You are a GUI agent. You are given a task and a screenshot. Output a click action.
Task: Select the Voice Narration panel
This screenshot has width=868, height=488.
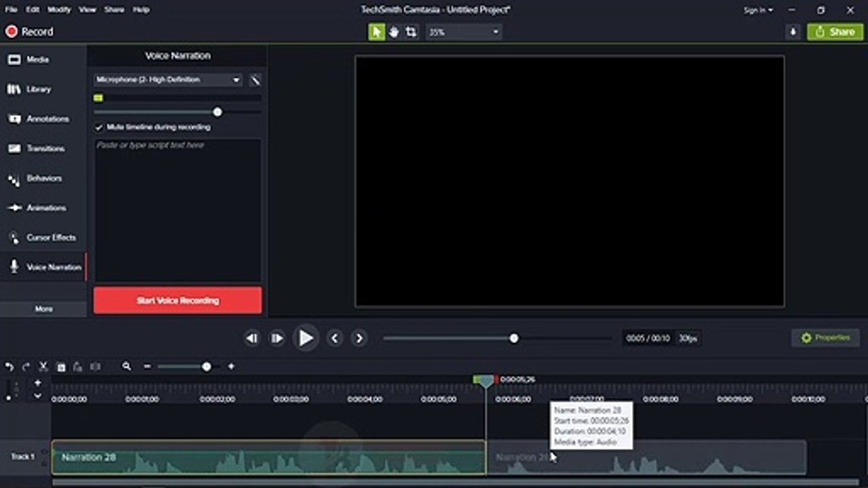pos(43,267)
